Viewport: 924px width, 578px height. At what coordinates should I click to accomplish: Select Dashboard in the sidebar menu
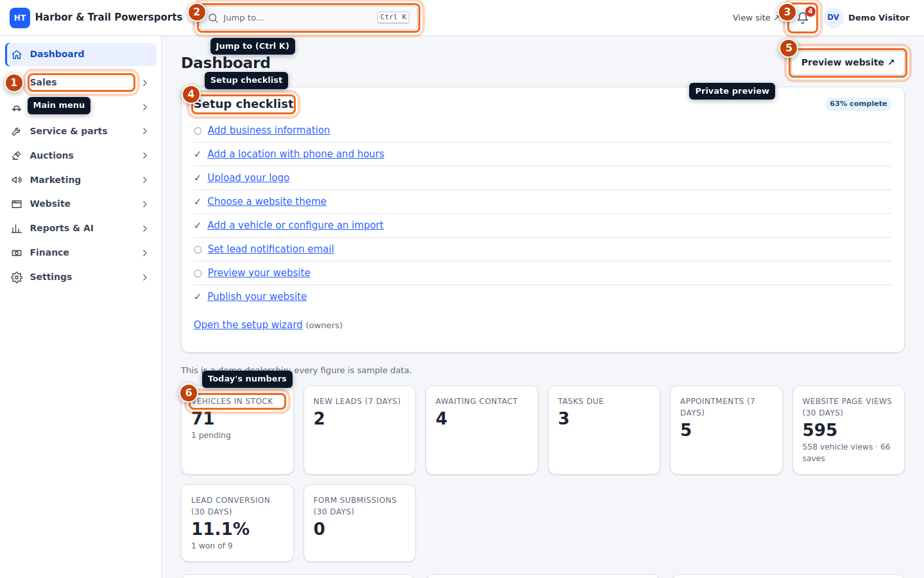point(81,55)
